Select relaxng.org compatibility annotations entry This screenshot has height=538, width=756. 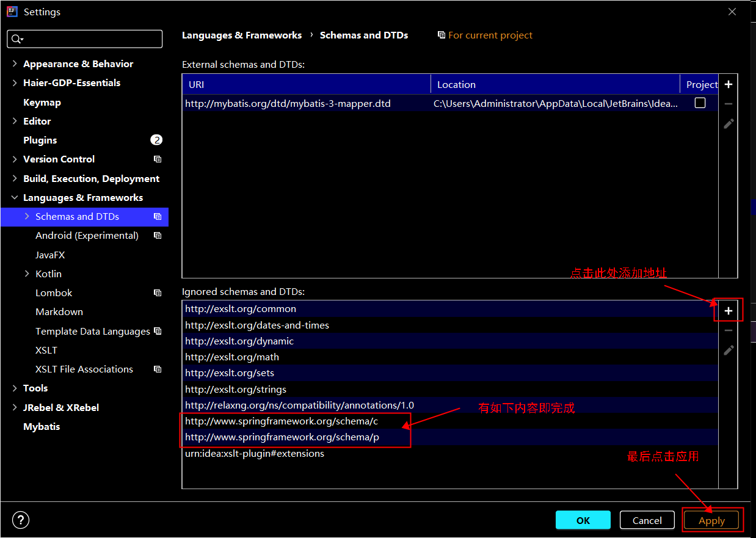[450, 405]
